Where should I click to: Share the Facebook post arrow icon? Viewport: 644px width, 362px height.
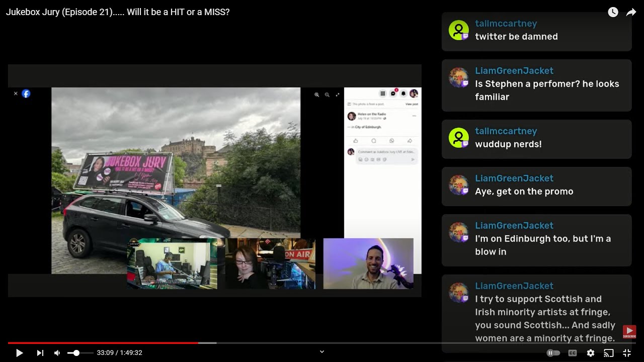[410, 141]
